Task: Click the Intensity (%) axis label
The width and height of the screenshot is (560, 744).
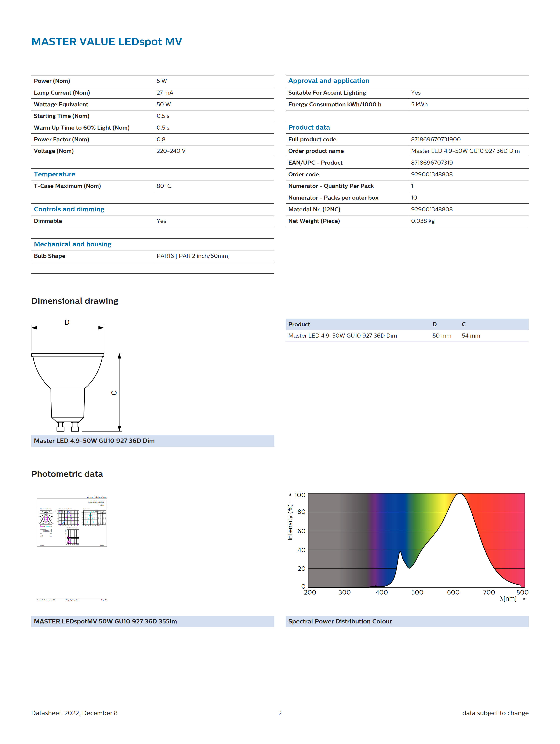Action: coord(290,522)
